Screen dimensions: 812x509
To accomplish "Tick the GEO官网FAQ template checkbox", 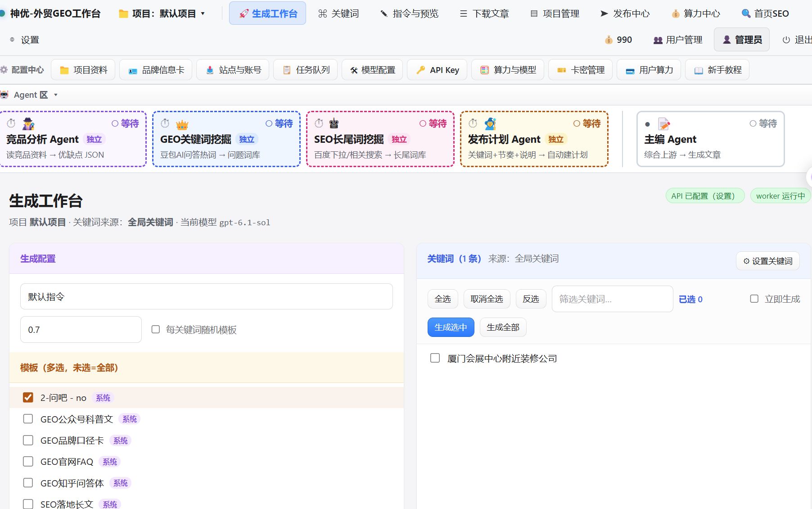I will 28,461.
